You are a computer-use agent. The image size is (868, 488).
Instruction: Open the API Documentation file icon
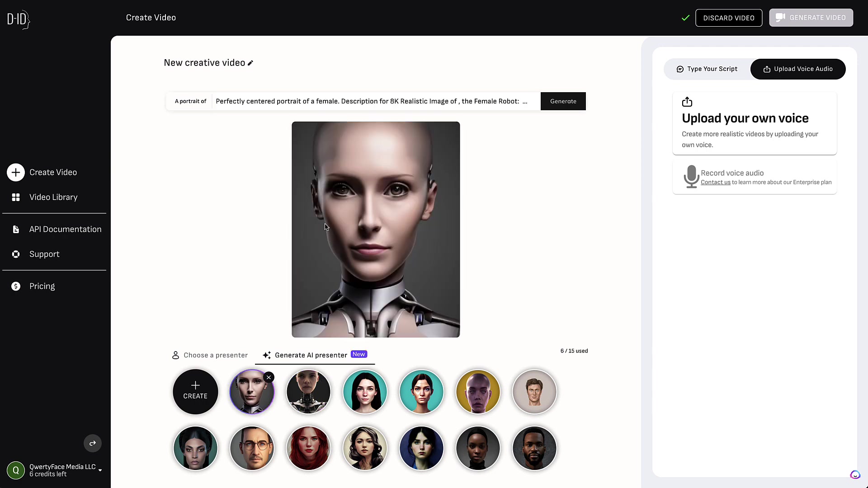pos(16,230)
